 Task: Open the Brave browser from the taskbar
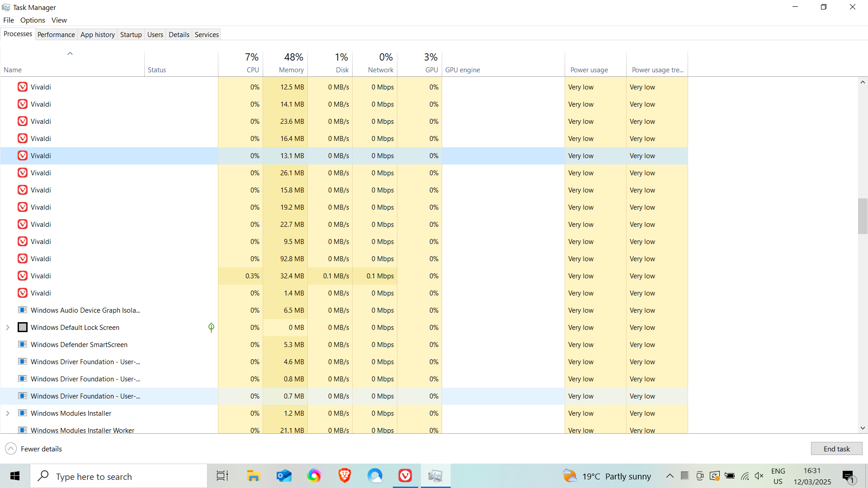point(344,476)
